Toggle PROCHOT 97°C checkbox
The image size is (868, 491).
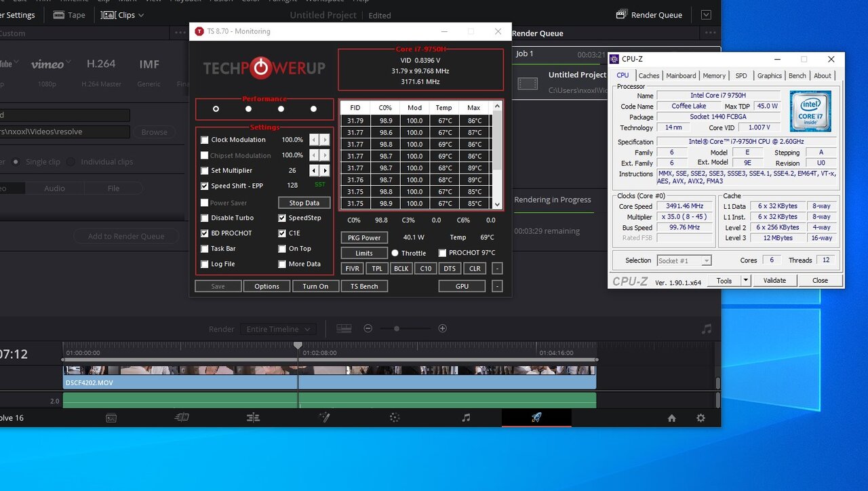(x=443, y=253)
